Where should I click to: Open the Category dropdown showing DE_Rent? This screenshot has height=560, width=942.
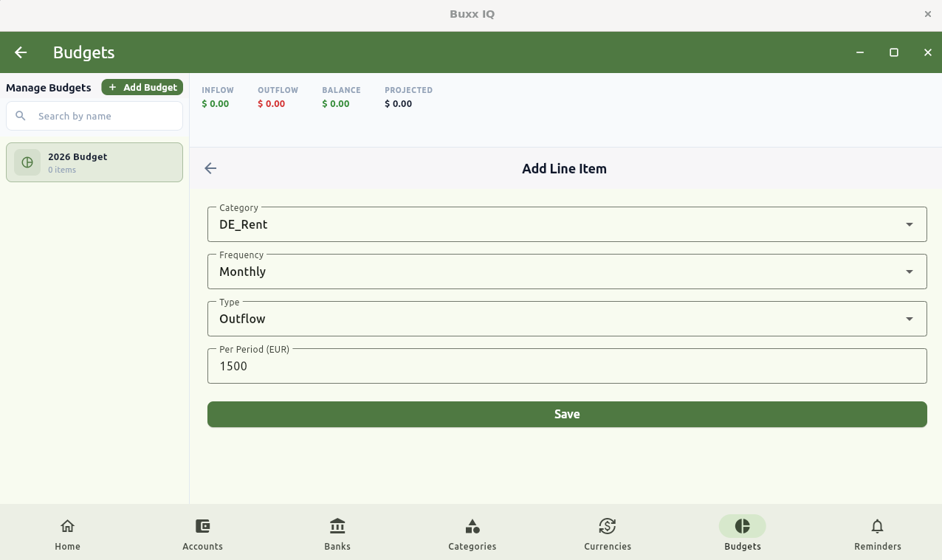tap(567, 224)
